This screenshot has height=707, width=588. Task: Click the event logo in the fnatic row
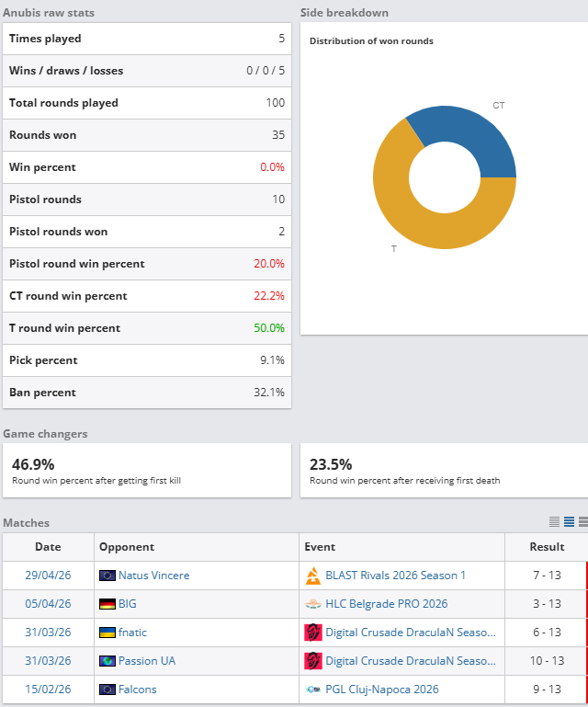[313, 633]
